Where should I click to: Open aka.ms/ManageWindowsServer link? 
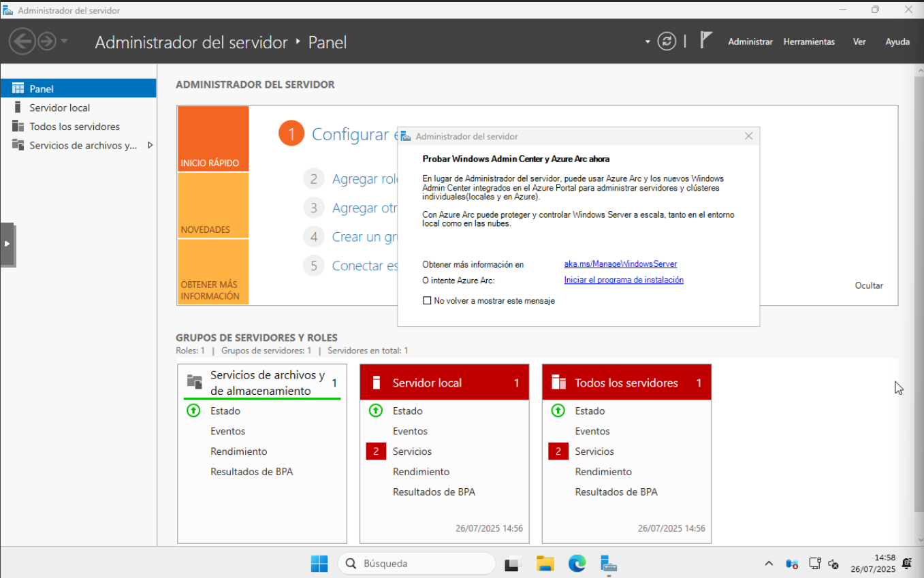[x=620, y=264]
